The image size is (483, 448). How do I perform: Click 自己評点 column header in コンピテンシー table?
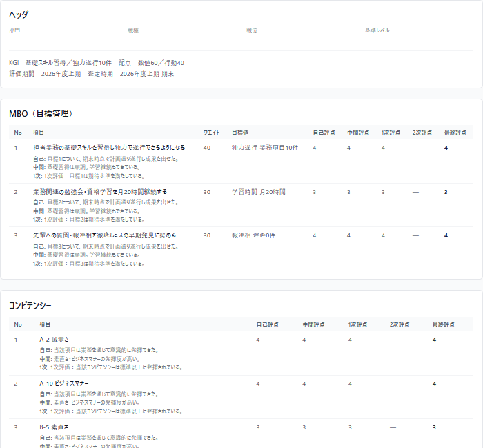tap(268, 324)
